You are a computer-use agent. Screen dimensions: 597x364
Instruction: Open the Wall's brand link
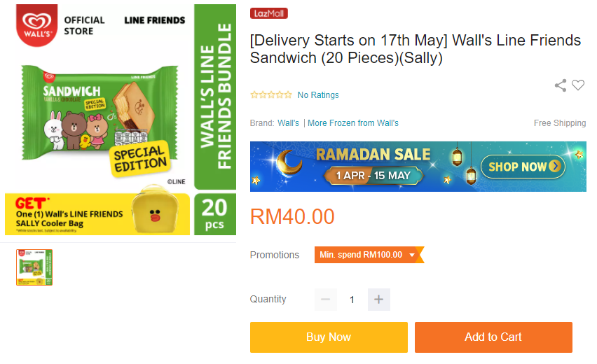[289, 123]
